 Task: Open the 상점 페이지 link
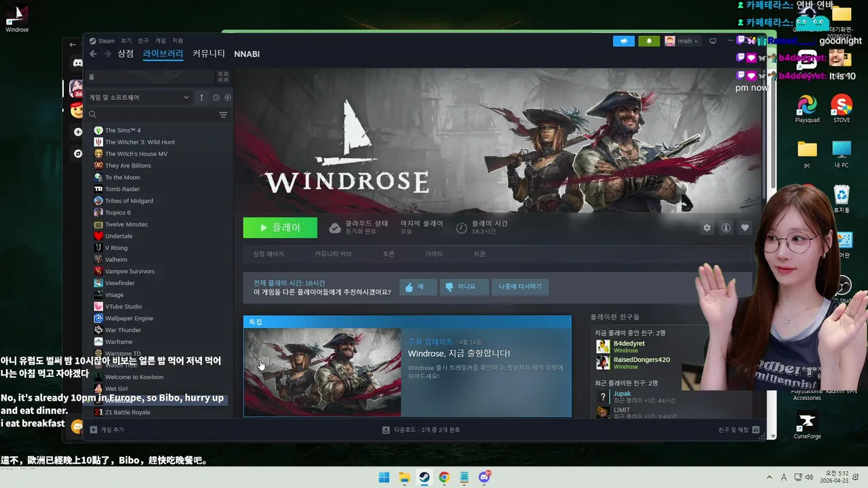tap(269, 254)
